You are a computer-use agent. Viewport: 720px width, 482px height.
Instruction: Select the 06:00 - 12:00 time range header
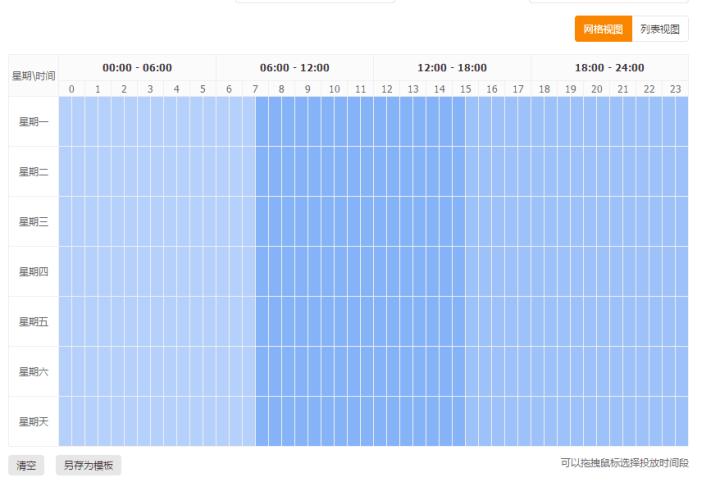coord(295,68)
